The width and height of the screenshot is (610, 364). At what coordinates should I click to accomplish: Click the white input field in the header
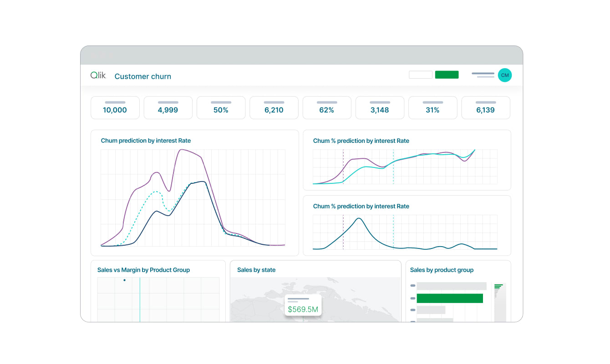coord(420,74)
